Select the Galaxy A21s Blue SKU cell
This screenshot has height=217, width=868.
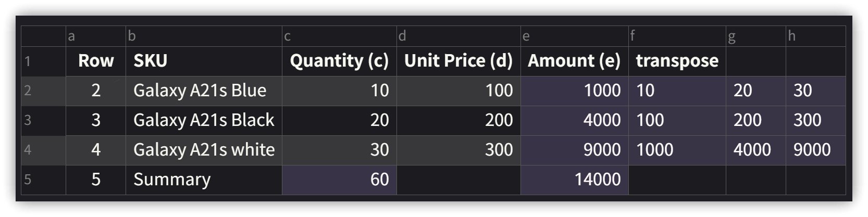click(204, 91)
